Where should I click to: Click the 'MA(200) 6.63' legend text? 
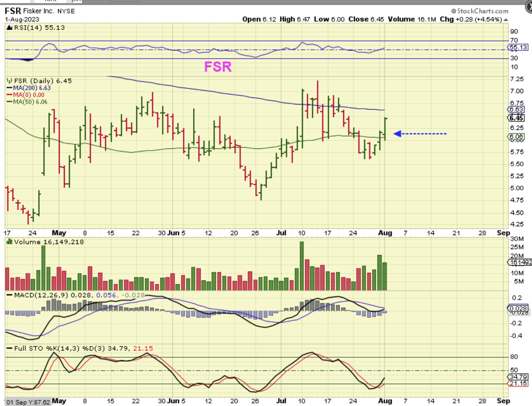32,88
